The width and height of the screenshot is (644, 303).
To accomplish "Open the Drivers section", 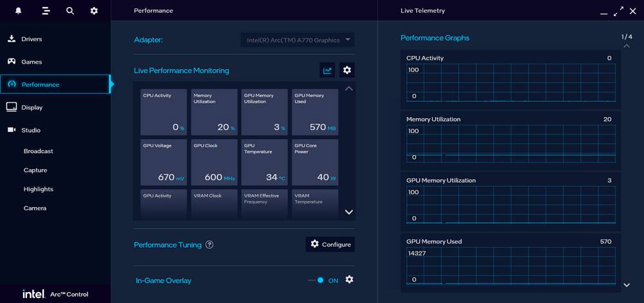I will click(31, 39).
